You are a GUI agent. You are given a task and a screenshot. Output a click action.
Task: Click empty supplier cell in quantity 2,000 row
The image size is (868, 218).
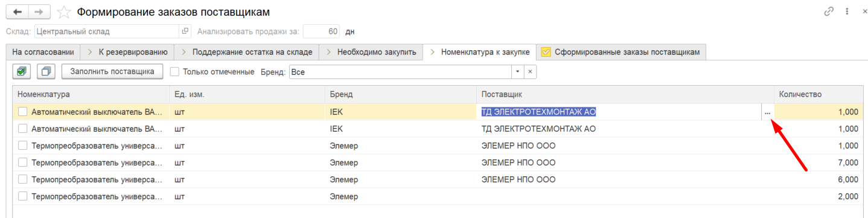[x=625, y=196]
